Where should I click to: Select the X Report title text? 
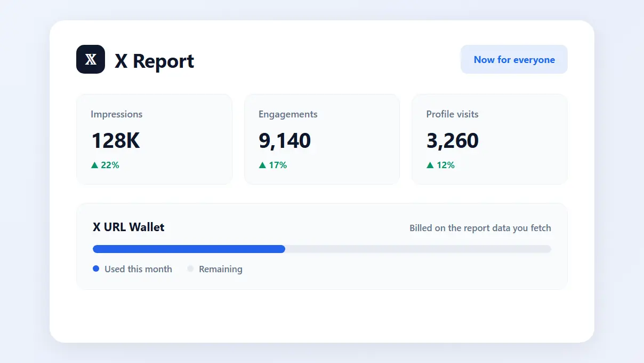click(x=154, y=61)
